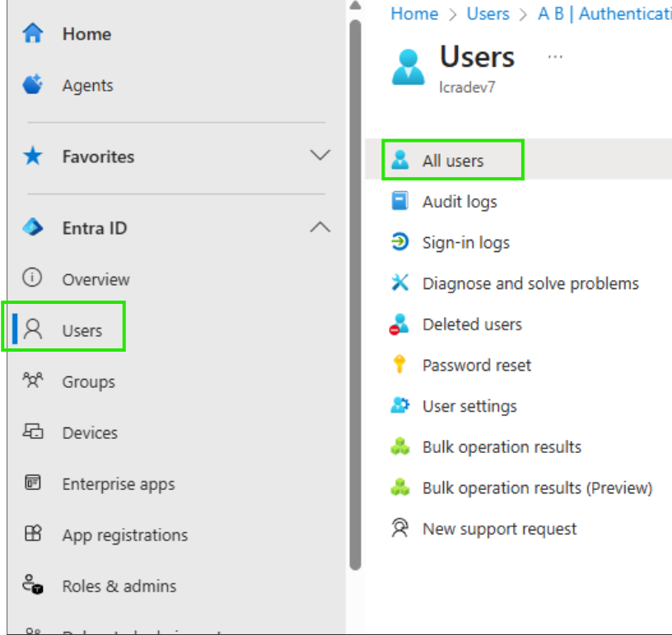Screen dimensions: 672x635
Task: Open Bulk operation results entry
Action: click(502, 447)
